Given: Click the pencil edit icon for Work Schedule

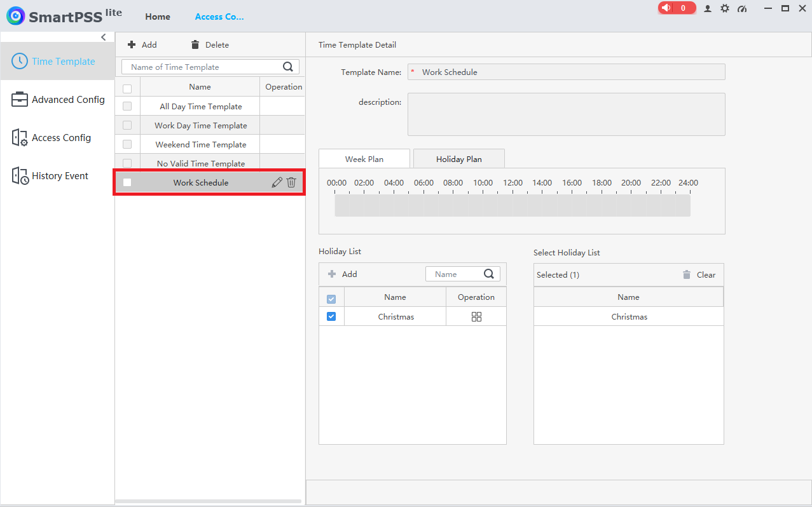Looking at the screenshot, I should (x=277, y=182).
